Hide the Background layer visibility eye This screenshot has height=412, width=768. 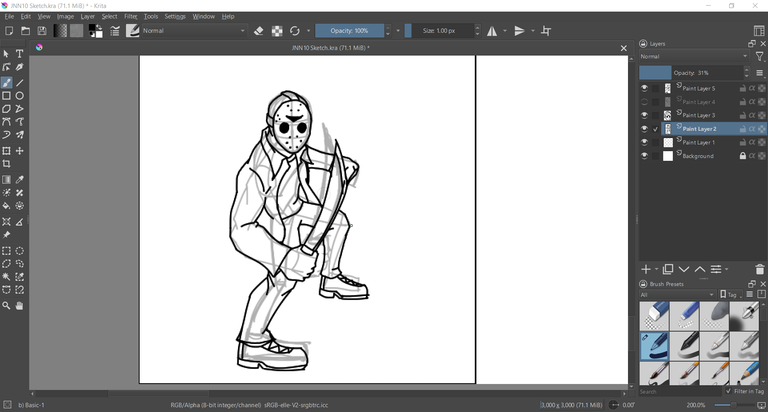(644, 156)
